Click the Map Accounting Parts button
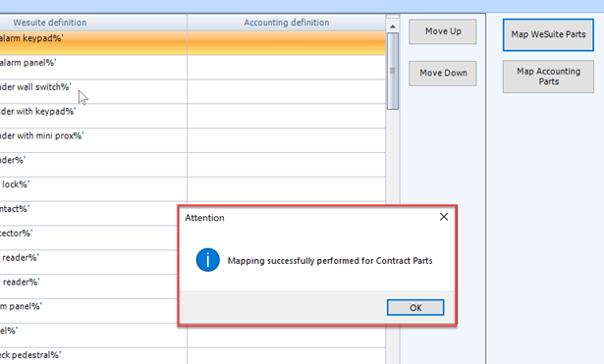The width and height of the screenshot is (604, 364). [x=548, y=77]
